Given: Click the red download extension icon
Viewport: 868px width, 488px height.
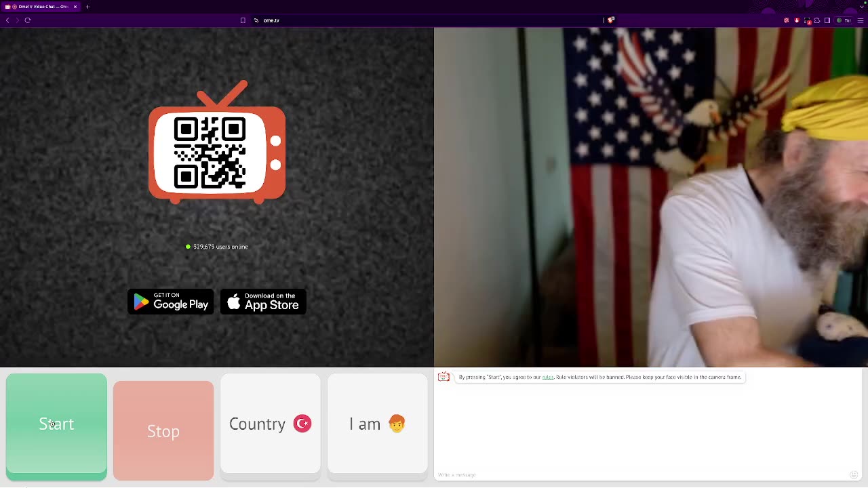Looking at the screenshot, I should point(797,20).
